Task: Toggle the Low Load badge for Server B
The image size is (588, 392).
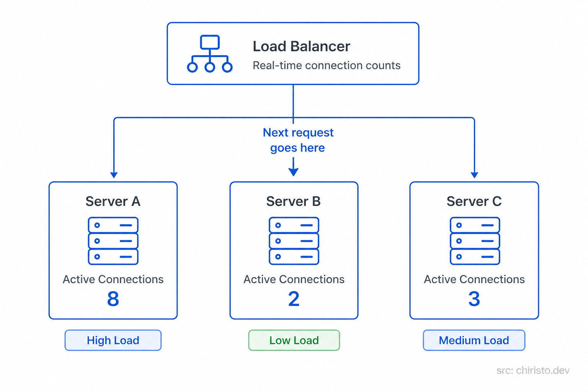Action: pos(294,340)
